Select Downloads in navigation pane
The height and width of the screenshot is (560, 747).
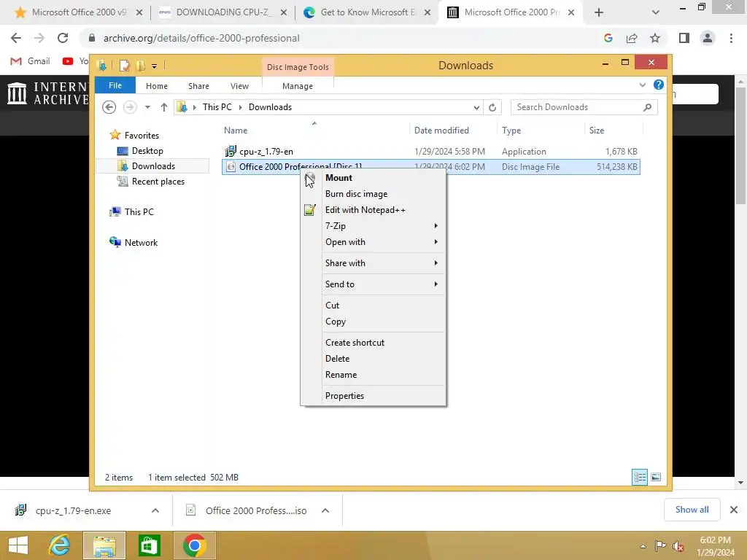tap(153, 166)
